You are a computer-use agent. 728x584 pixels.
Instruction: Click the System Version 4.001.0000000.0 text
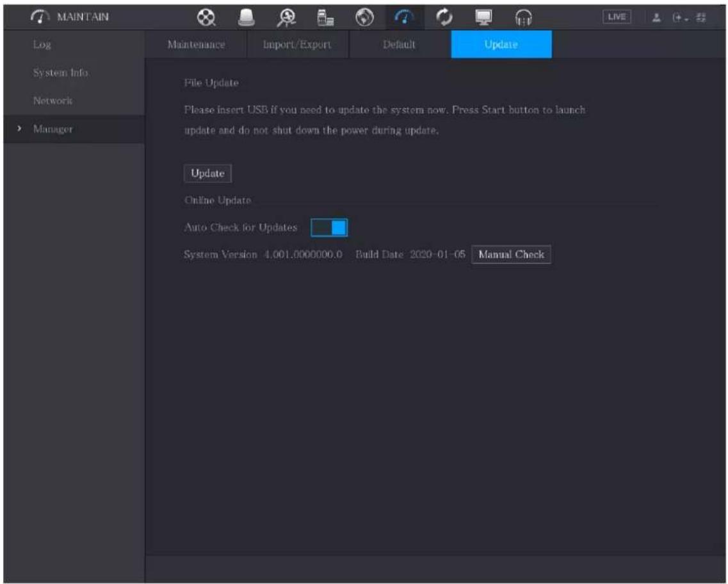click(263, 254)
